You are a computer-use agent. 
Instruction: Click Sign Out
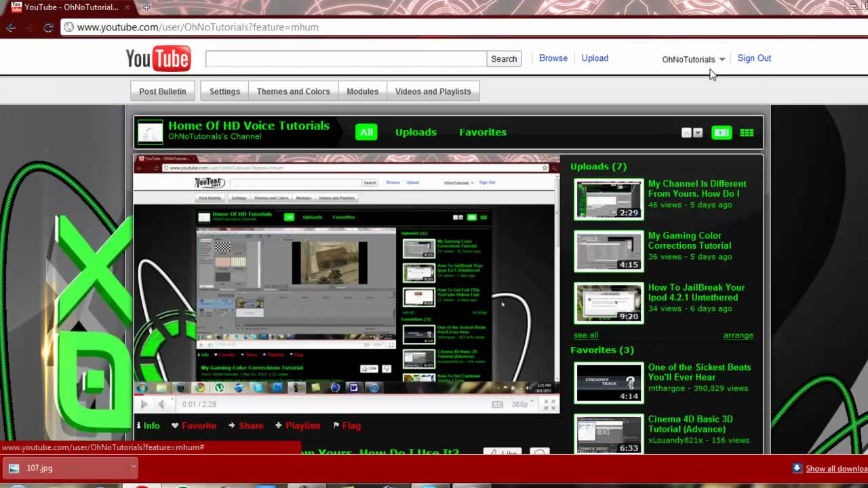754,58
